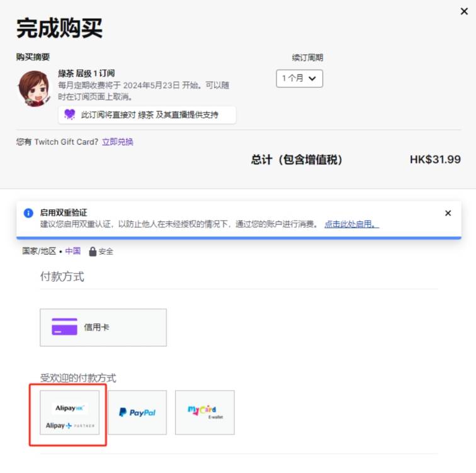Click the 总计（包含增值税）label
Image resolution: width=476 pixels, height=473 pixels.
[297, 160]
